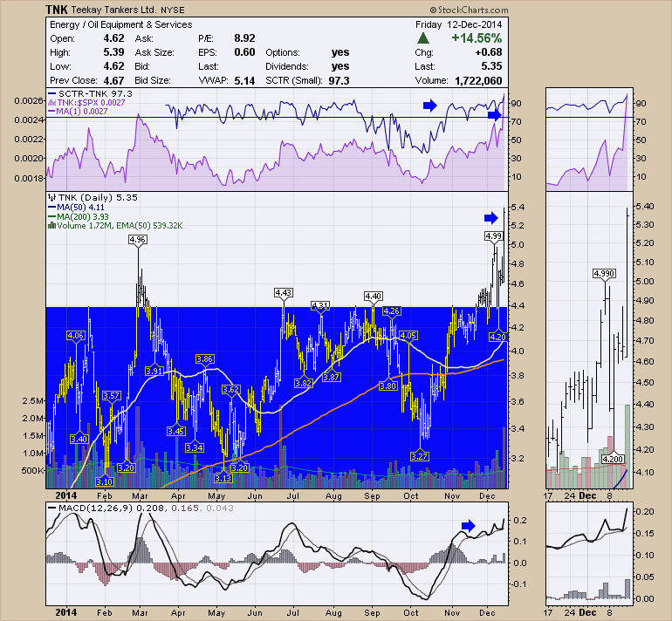The width and height of the screenshot is (672, 621).
Task: Click the +14.56% percent change
Action: pos(477,38)
